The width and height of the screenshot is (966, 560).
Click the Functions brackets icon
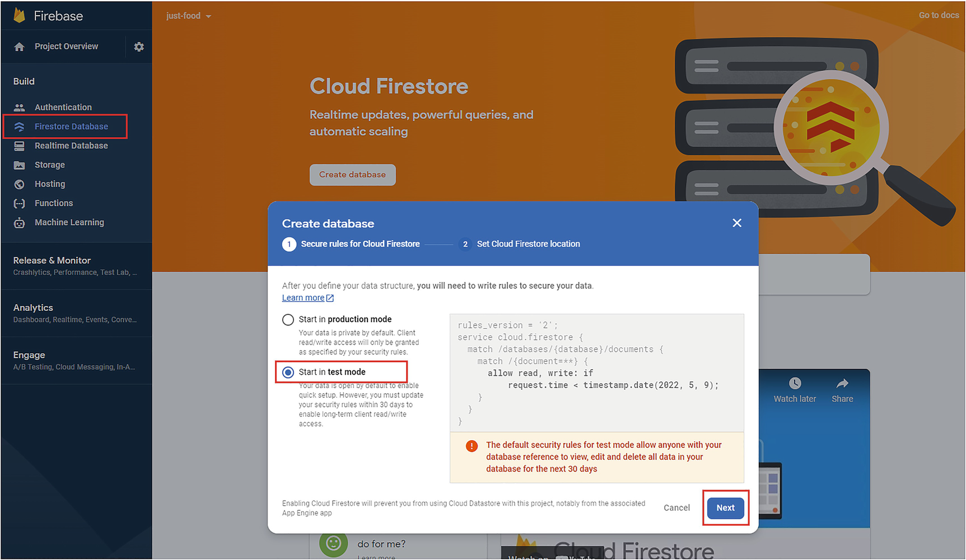point(20,203)
